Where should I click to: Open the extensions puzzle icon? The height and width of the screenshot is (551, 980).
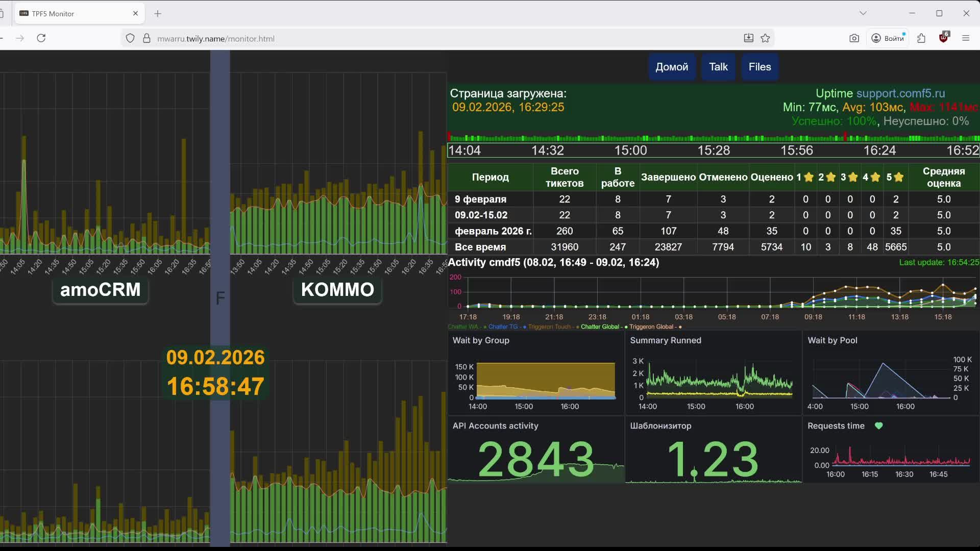click(921, 38)
